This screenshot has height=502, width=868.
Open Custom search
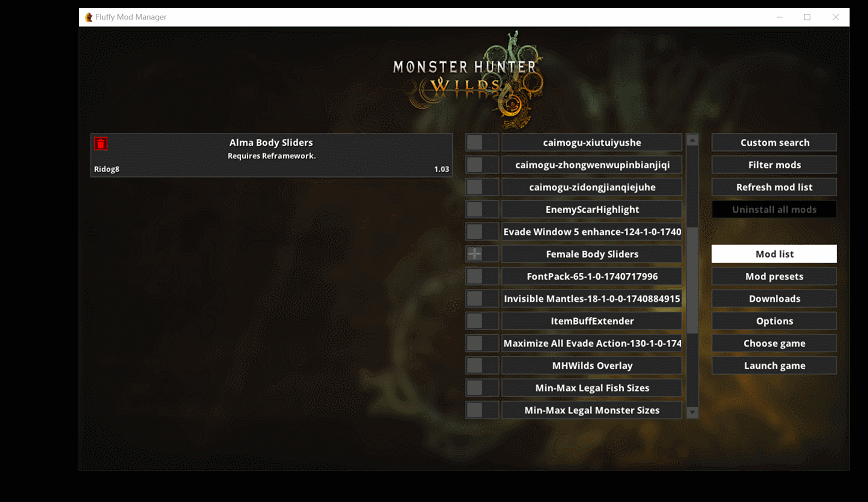pos(774,143)
